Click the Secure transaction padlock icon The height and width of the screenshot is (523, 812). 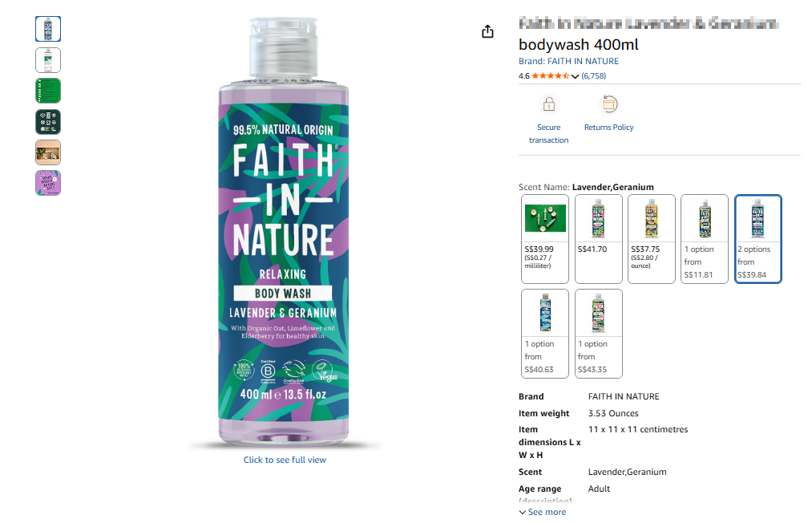549,104
